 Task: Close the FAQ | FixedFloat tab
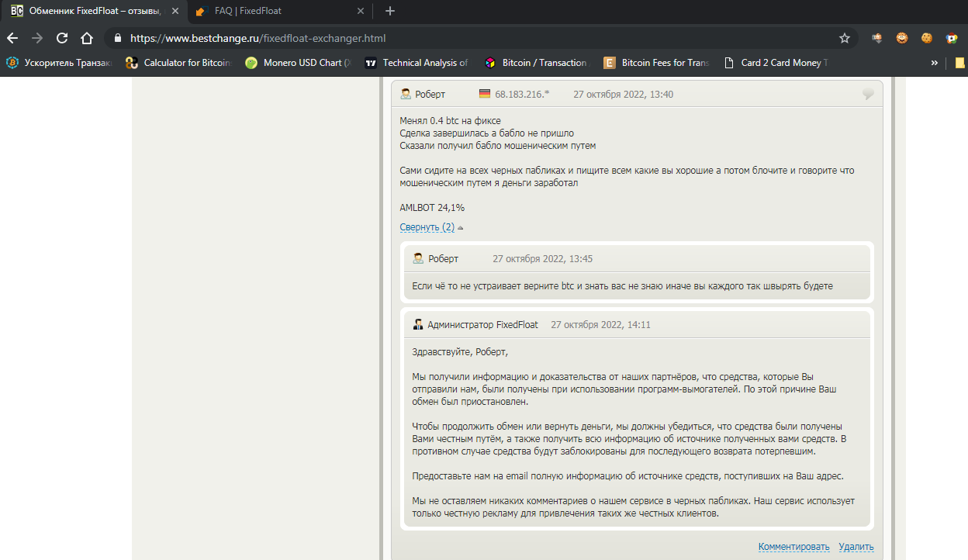pos(361,11)
